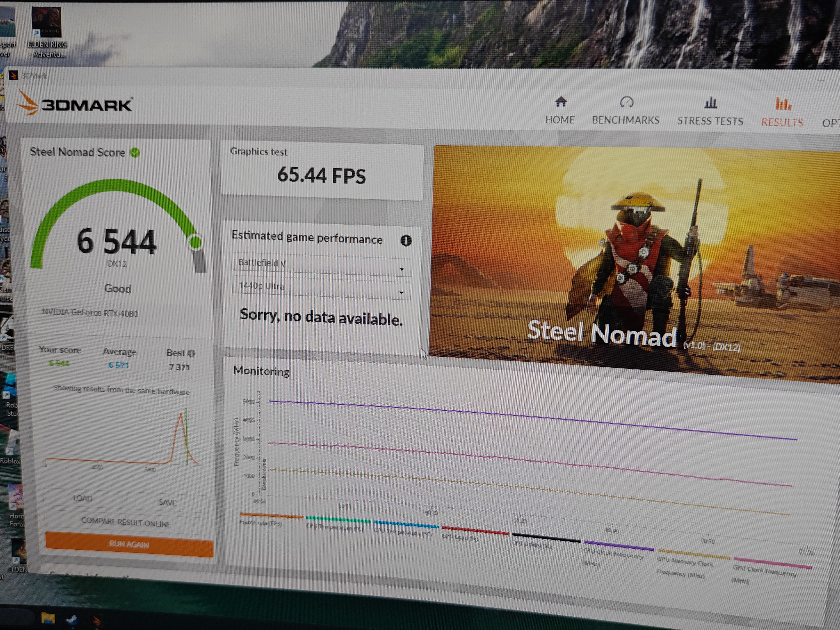Click COMPARE RESULT ONLINE button

coord(126,523)
